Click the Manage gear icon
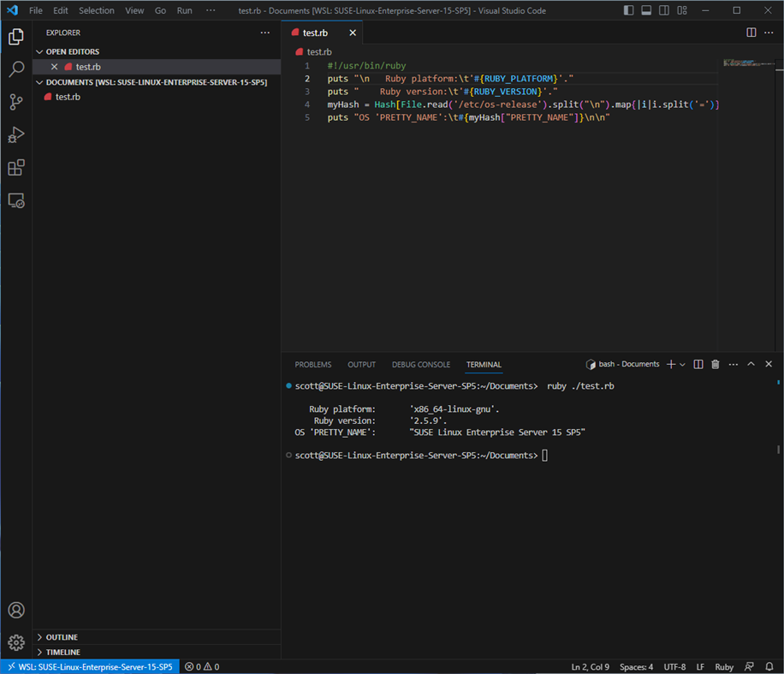 coord(16,642)
